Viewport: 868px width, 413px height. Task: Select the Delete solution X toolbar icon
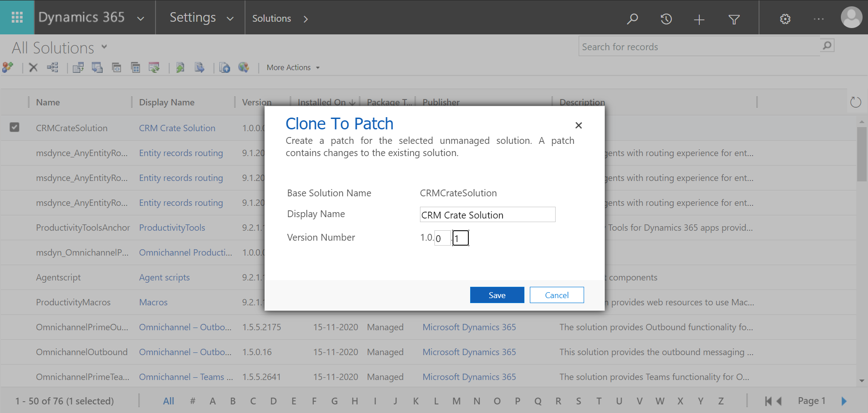tap(33, 67)
